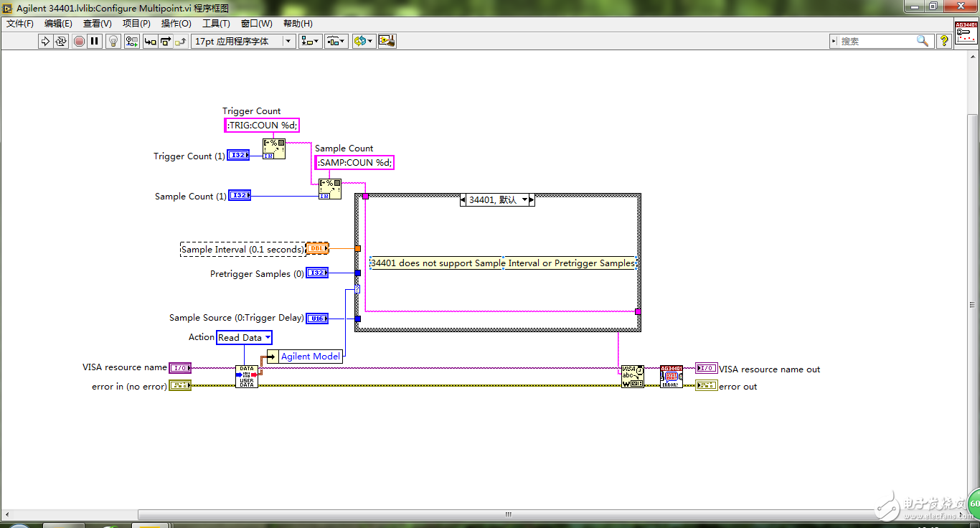Click the Step Into icon

(x=150, y=42)
